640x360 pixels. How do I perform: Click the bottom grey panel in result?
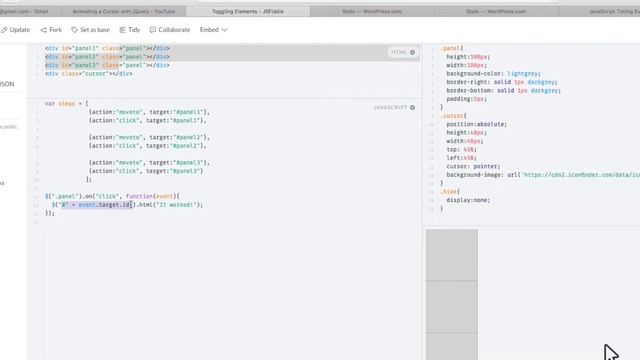pos(452,347)
